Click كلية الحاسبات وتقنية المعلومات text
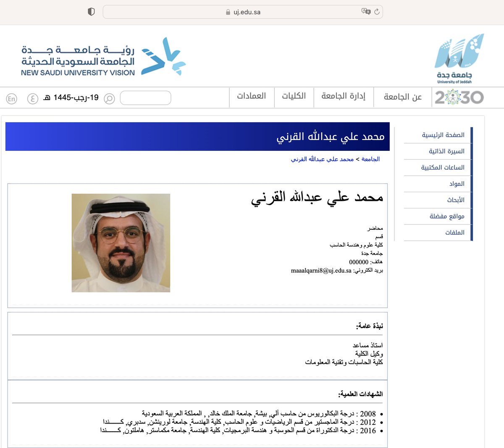Screen dimensions: 504x448 click(x=344, y=362)
